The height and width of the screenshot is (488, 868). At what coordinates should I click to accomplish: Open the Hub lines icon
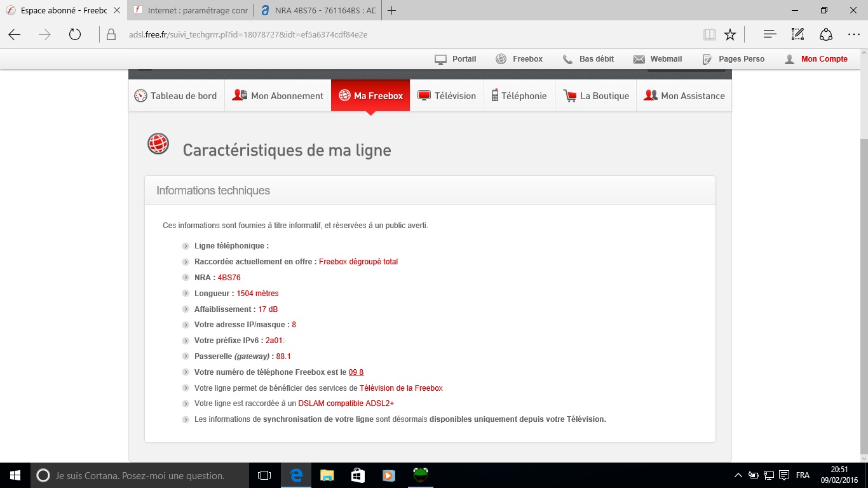click(770, 34)
